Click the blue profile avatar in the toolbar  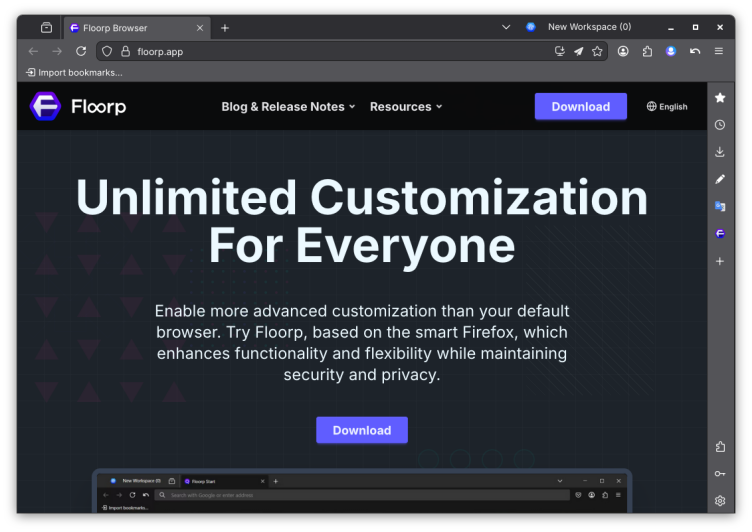pos(671,51)
